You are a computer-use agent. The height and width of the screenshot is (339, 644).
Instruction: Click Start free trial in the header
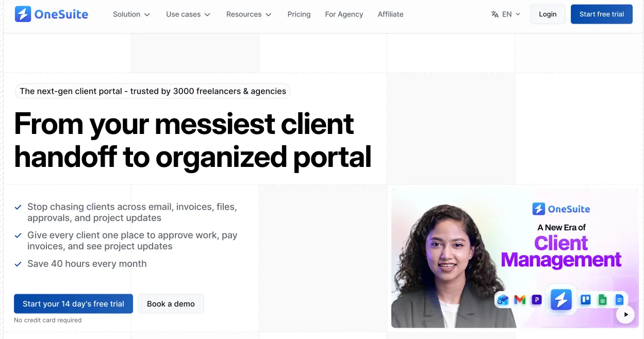[x=602, y=14]
